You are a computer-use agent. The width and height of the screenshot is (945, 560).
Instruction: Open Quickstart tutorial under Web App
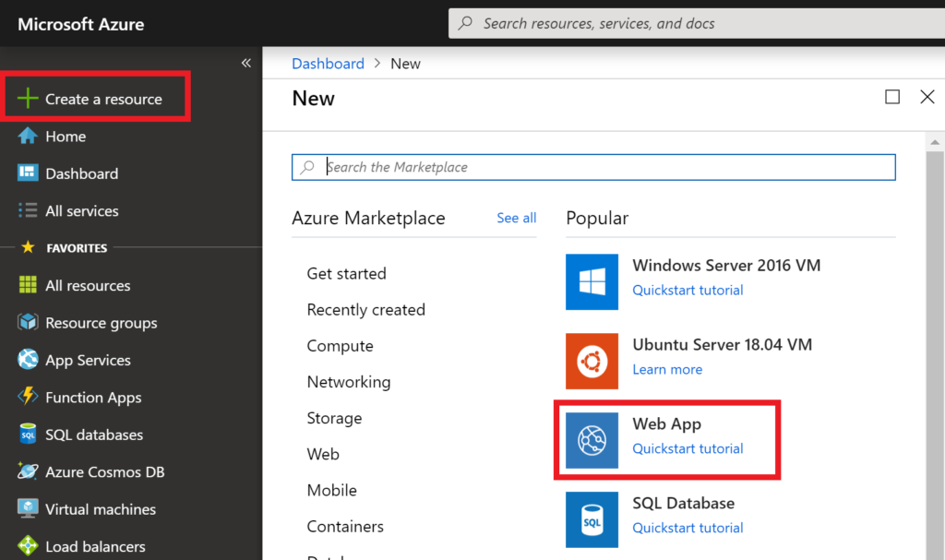pyautogui.click(x=688, y=448)
